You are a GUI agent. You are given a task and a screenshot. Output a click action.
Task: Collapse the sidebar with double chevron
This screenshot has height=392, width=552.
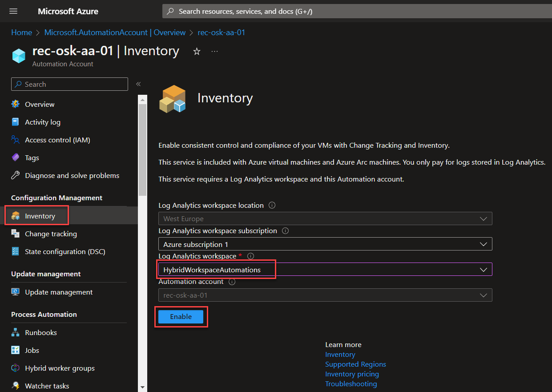138,84
